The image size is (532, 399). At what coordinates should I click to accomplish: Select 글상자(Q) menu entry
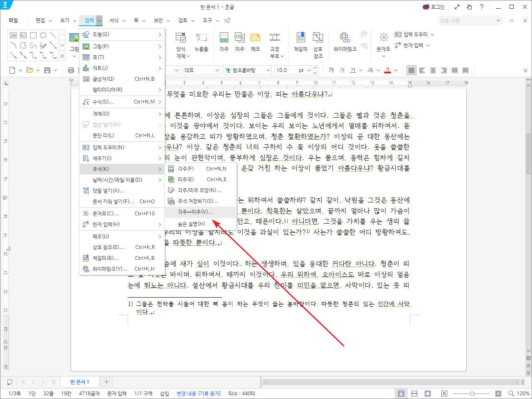pyautogui.click(x=122, y=79)
